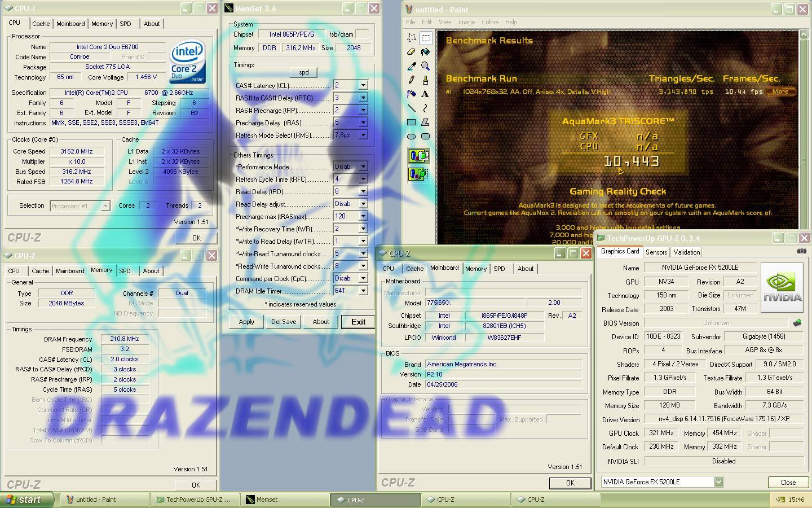
Task: Click the Exit button in MemSet
Action: [x=358, y=322]
